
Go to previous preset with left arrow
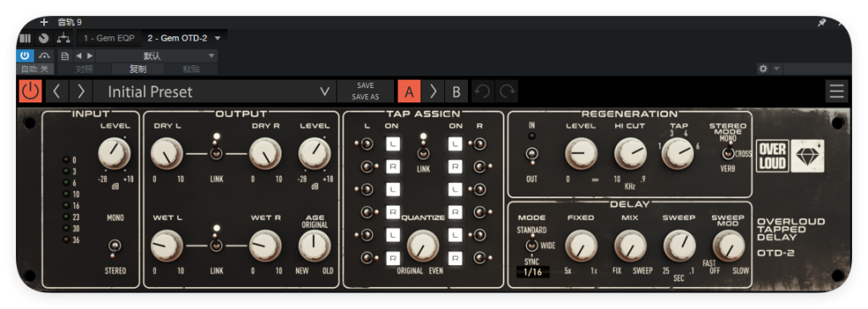pyautogui.click(x=57, y=91)
